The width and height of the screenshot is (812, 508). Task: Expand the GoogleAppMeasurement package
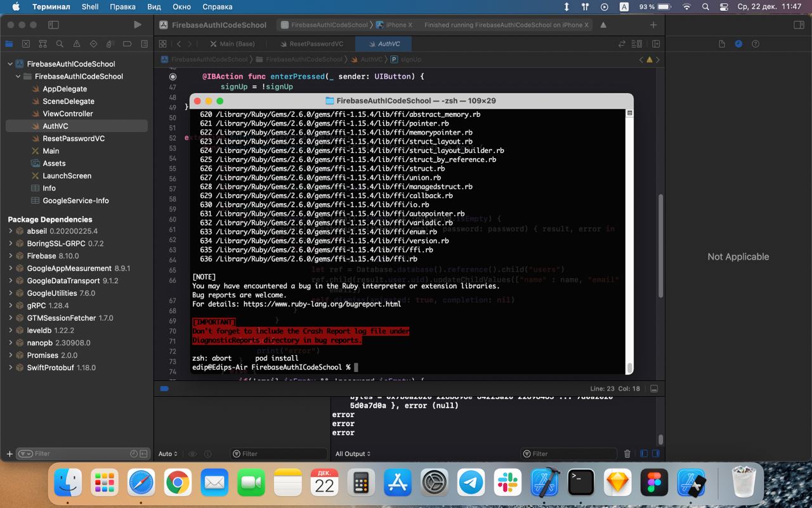tap(10, 269)
